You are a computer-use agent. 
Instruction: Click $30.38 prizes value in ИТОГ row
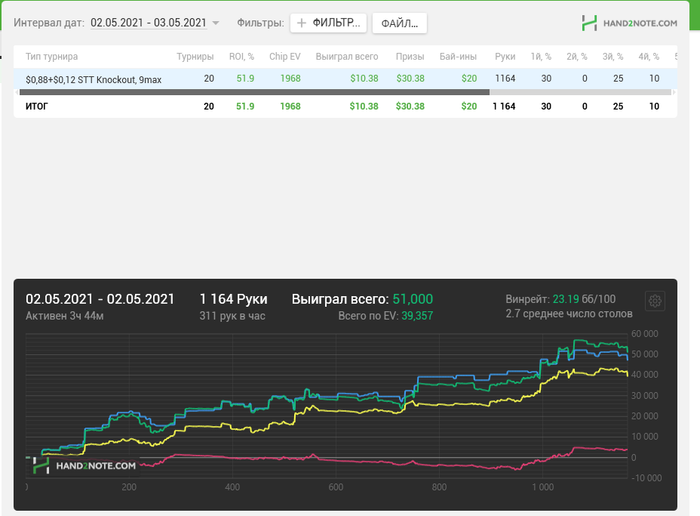click(x=410, y=106)
